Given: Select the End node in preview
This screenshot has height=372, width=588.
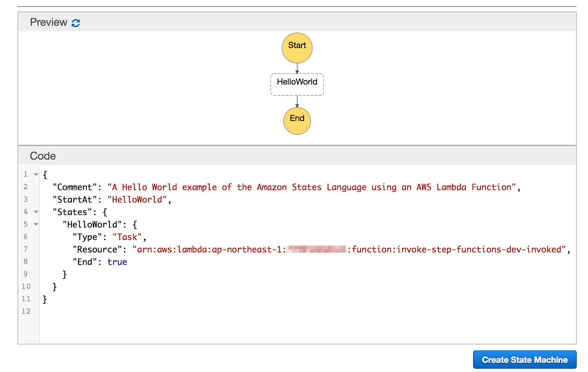Looking at the screenshot, I should pos(297,121).
